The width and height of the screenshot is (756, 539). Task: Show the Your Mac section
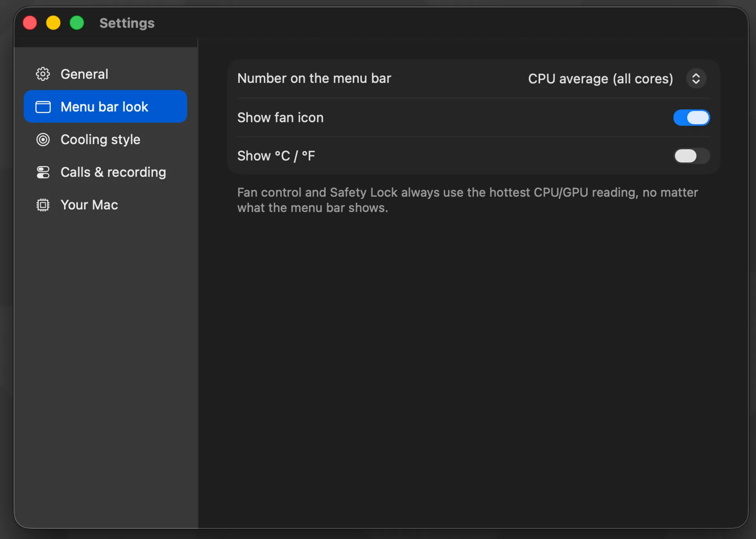pos(106,205)
